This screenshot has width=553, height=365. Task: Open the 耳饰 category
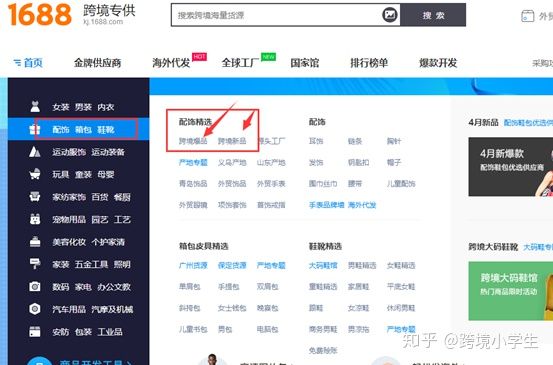coord(316,141)
